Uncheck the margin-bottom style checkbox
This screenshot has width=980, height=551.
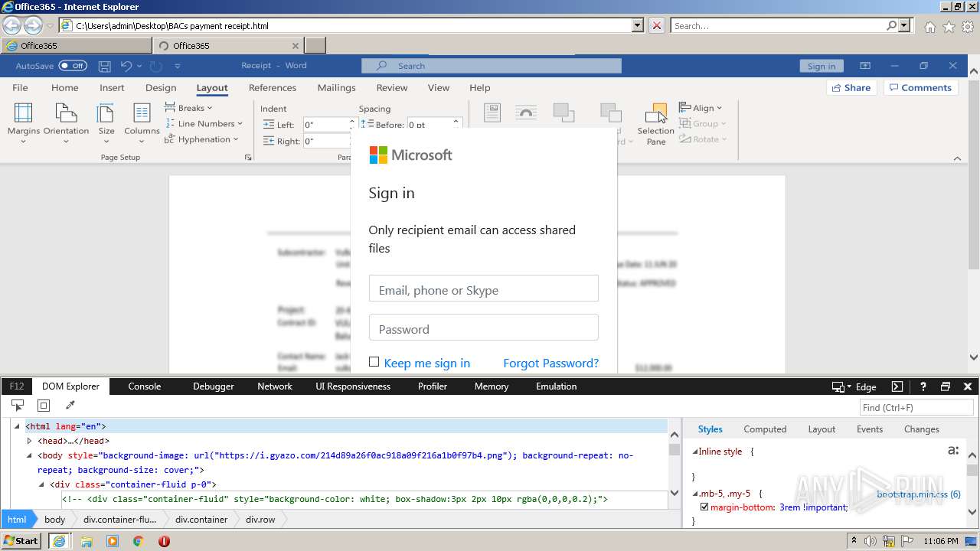704,507
